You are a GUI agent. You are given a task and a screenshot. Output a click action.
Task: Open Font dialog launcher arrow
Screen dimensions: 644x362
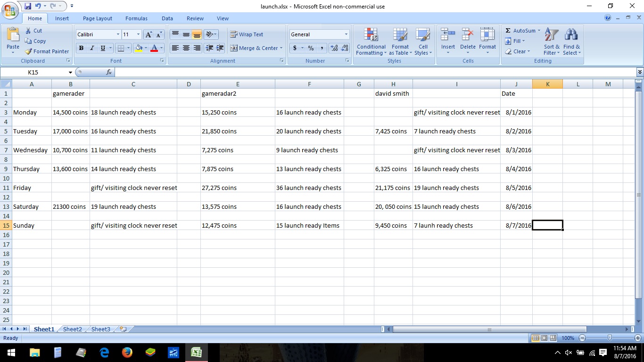click(162, 61)
